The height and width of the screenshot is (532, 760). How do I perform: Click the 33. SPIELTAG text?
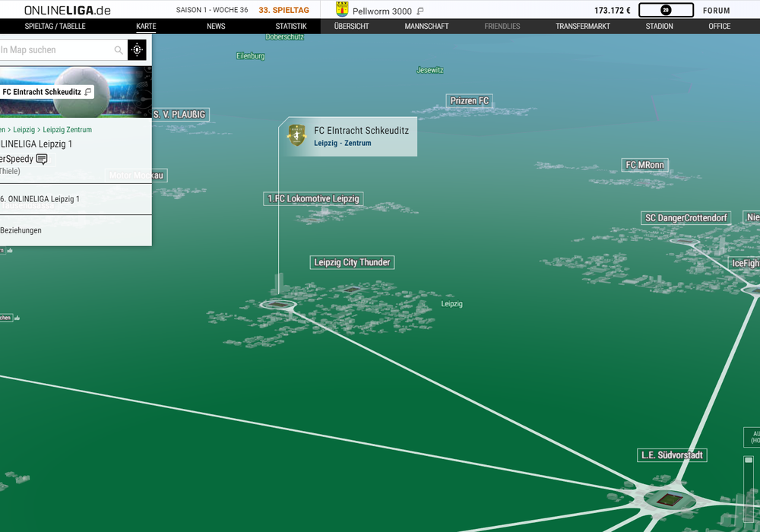[283, 10]
